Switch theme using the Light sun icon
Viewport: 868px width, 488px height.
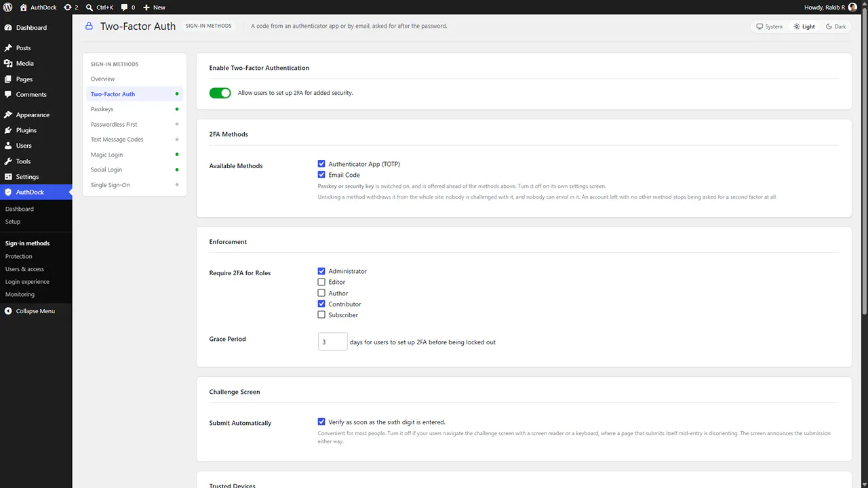coord(797,27)
